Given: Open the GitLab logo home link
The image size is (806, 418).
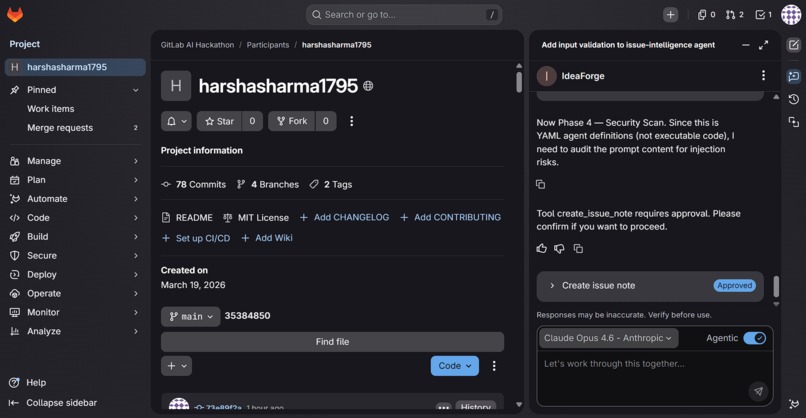Looking at the screenshot, I should pyautogui.click(x=15, y=15).
